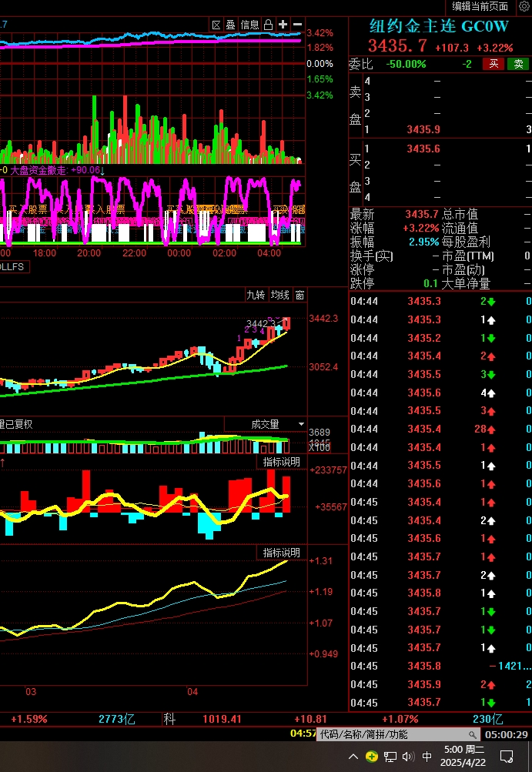Click the 3052.4 price axis label
Screen dimensions: 532x772
323,367
